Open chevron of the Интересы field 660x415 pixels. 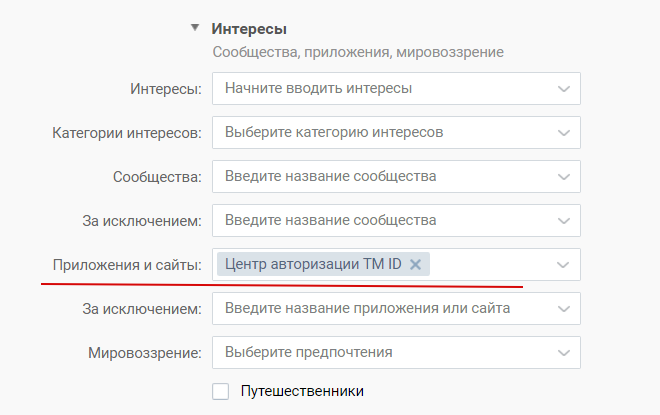tap(564, 88)
